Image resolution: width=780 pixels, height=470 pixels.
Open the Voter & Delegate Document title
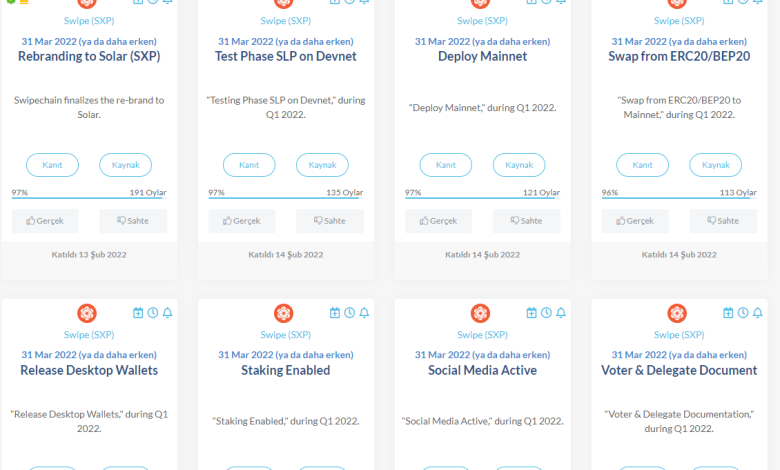[x=678, y=370]
